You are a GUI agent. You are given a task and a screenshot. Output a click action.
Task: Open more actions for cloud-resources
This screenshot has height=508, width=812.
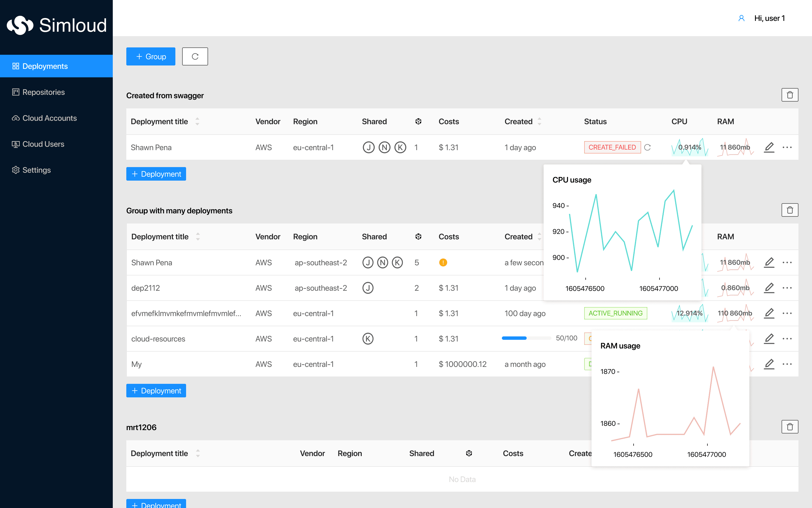tap(787, 339)
